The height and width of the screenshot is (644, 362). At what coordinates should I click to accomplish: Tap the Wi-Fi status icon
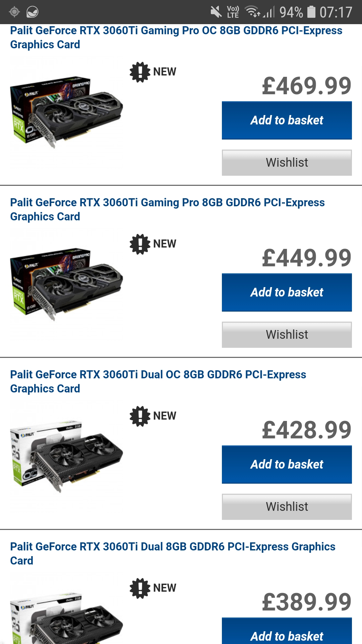pyautogui.click(x=252, y=12)
